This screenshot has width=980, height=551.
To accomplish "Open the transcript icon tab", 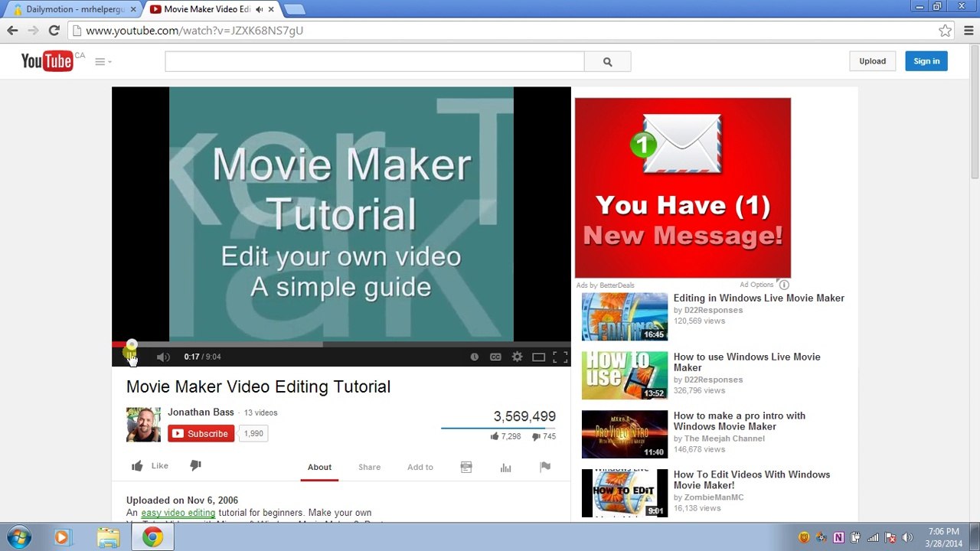I will (466, 467).
